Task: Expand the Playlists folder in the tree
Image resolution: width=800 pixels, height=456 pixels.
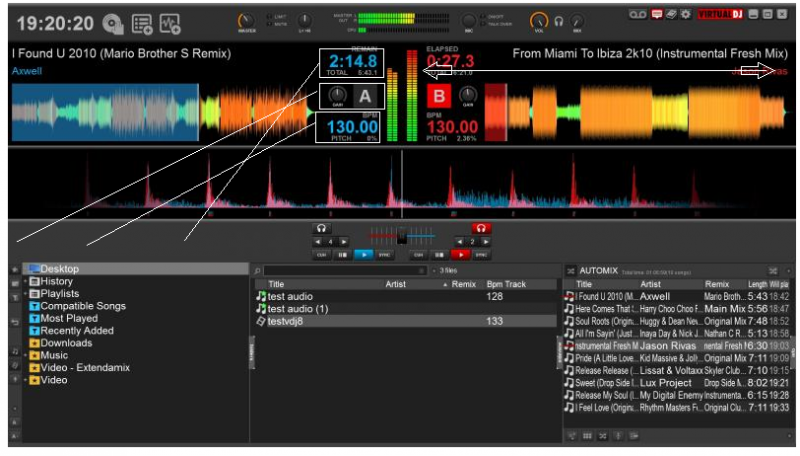Action: click(x=27, y=294)
